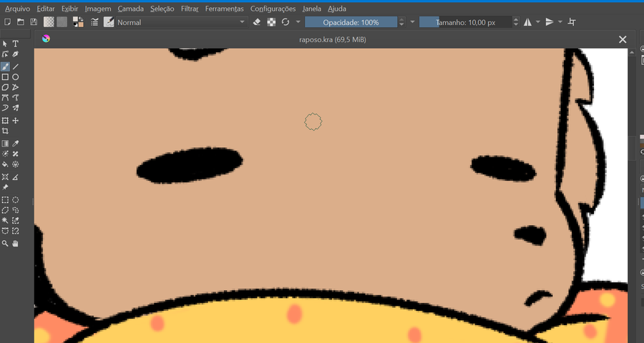Image resolution: width=644 pixels, height=343 pixels.
Task: Select the Enclose and Fill tool
Action: [x=15, y=164]
